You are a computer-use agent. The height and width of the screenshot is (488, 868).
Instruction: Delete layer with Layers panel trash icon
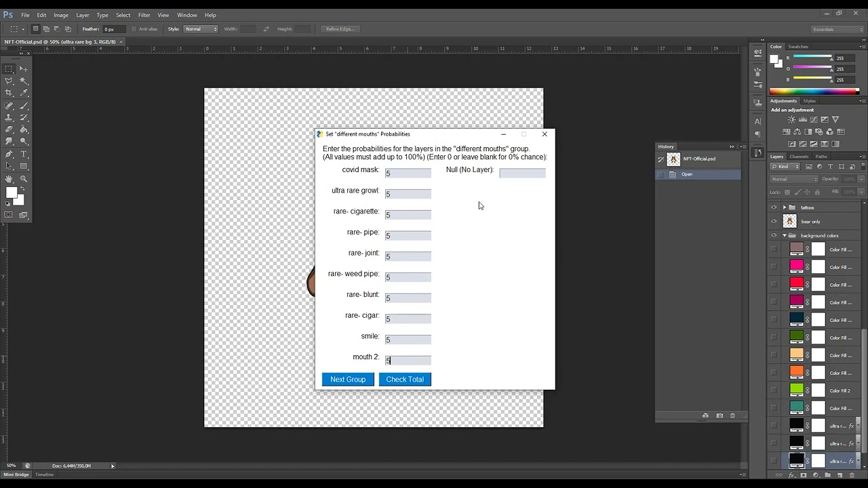[x=851, y=475]
